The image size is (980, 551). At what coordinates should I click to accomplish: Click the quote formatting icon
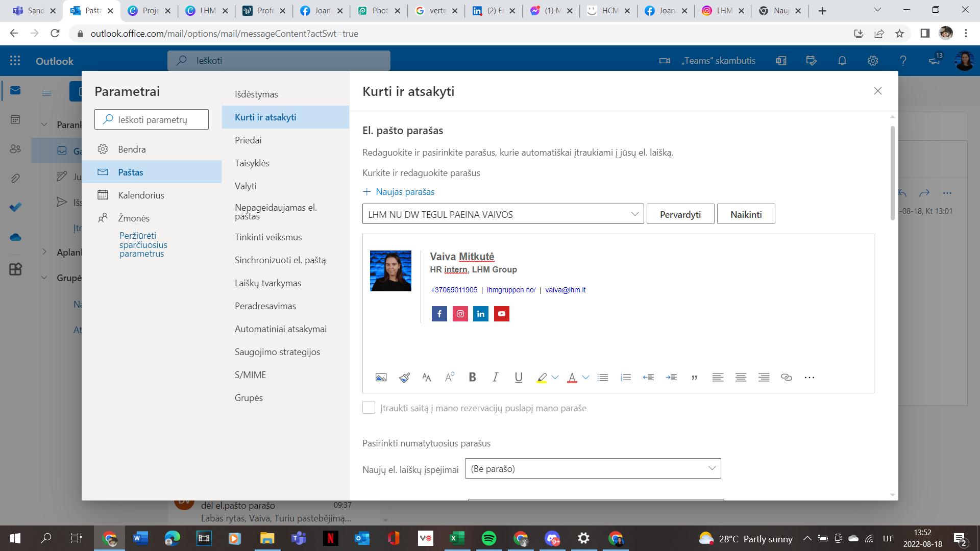[x=694, y=378]
